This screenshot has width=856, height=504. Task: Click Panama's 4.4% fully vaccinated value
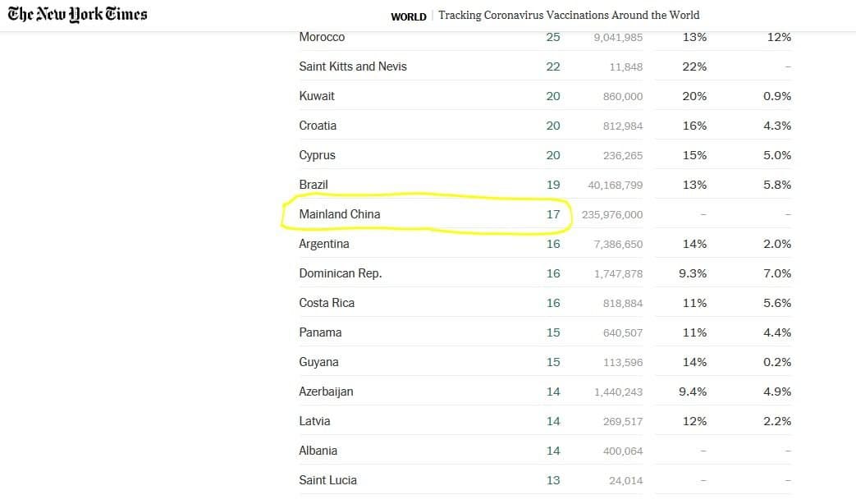(777, 332)
